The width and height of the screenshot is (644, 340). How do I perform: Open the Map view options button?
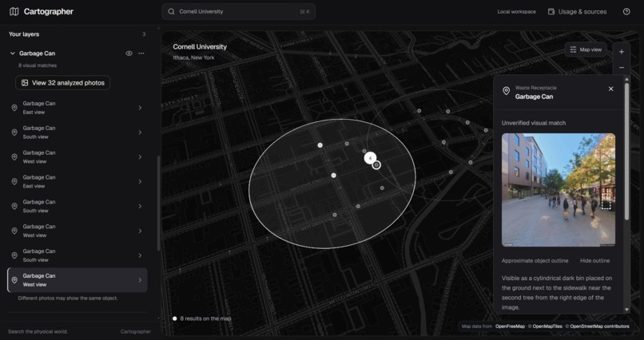pyautogui.click(x=586, y=49)
